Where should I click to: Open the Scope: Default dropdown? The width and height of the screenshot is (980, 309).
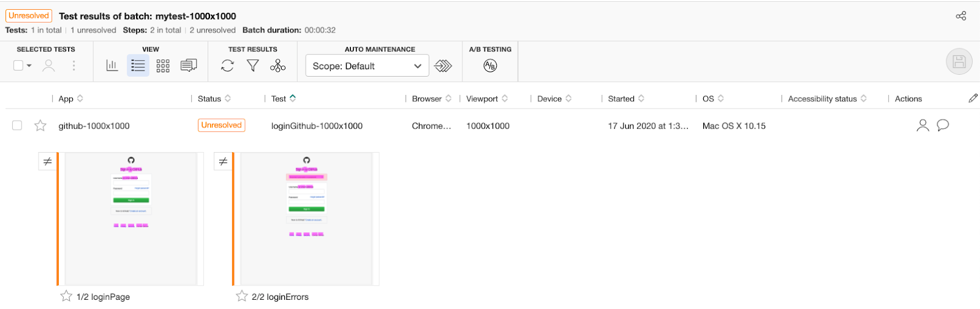367,66
